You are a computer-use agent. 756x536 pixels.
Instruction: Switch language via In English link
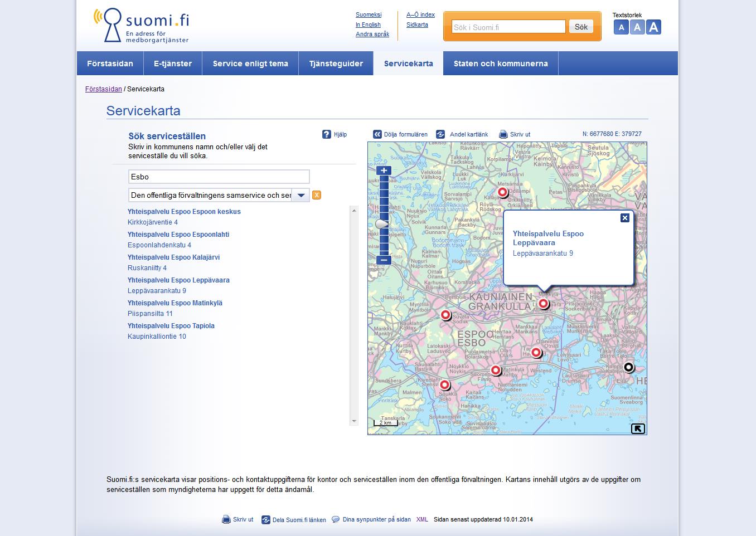pos(368,25)
